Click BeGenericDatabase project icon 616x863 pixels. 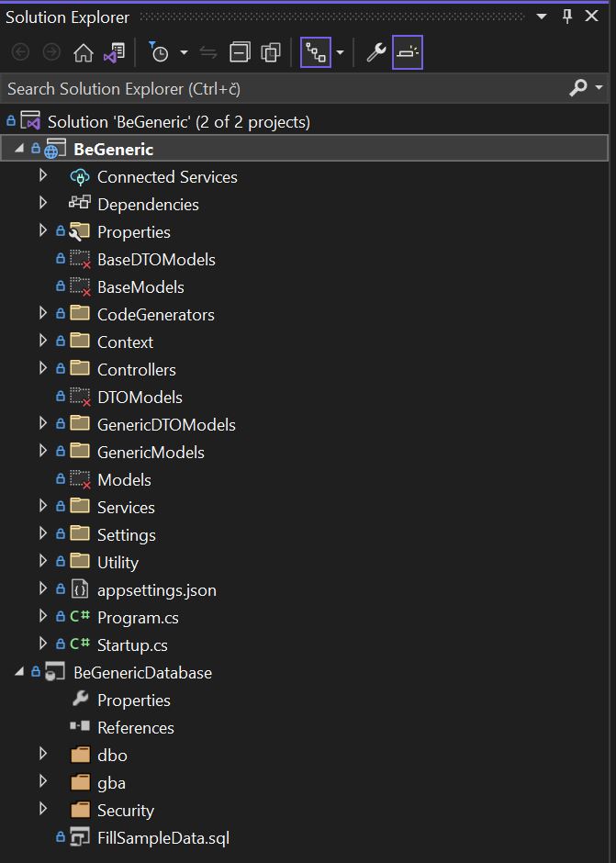tap(55, 672)
